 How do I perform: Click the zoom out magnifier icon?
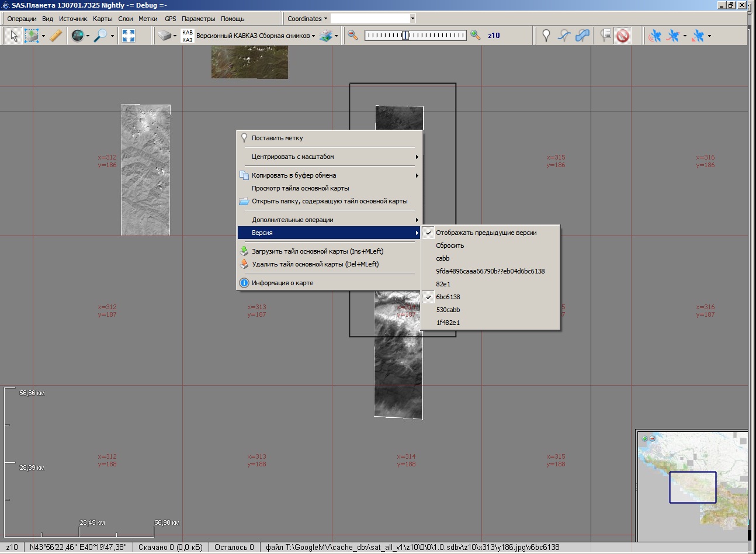353,36
